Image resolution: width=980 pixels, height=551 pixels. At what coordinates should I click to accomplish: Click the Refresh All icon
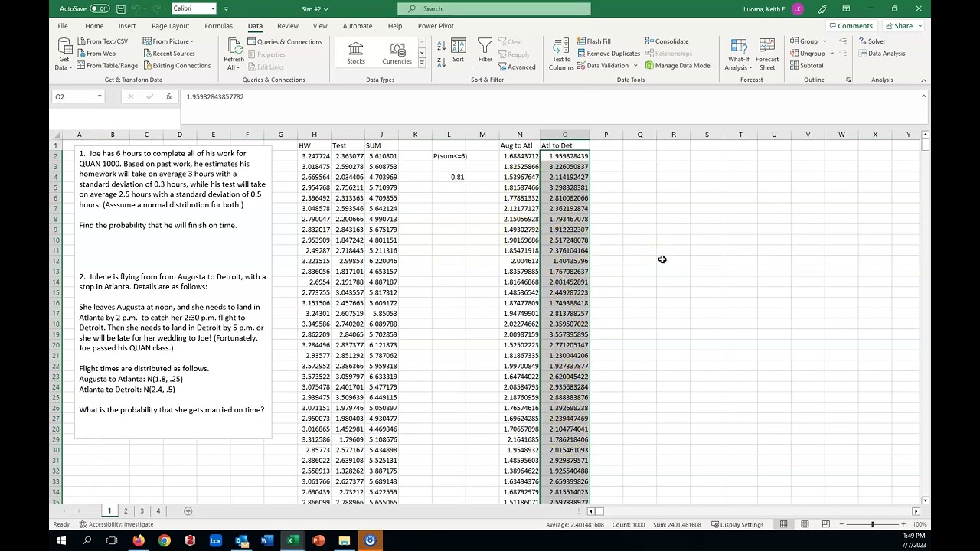[x=234, y=47]
